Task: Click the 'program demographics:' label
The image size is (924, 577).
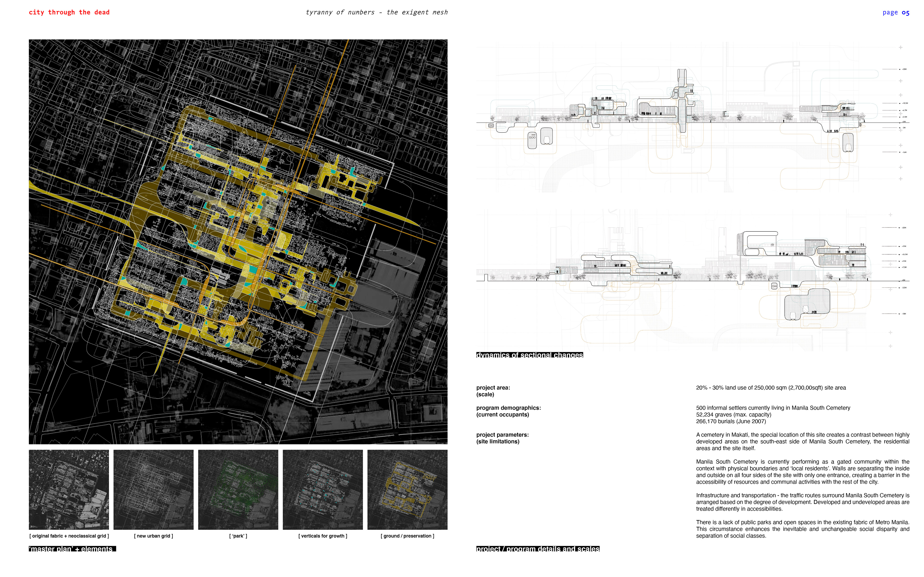Action: pos(508,408)
